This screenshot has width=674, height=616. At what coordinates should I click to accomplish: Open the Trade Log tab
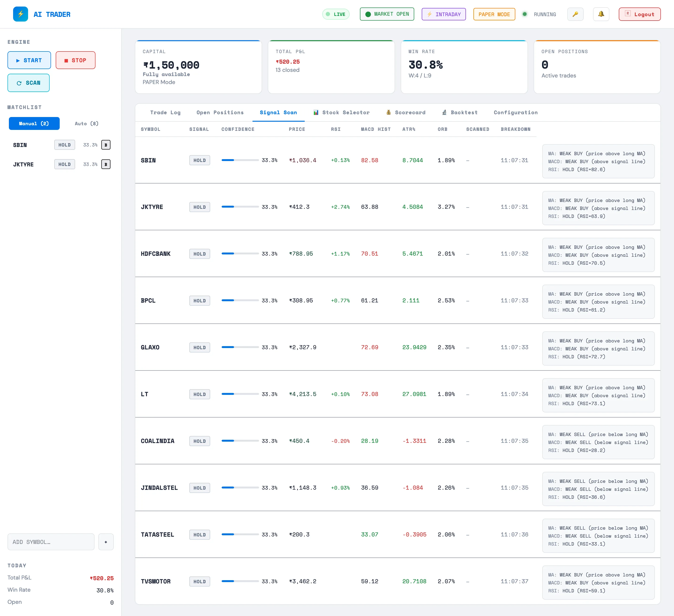click(165, 112)
